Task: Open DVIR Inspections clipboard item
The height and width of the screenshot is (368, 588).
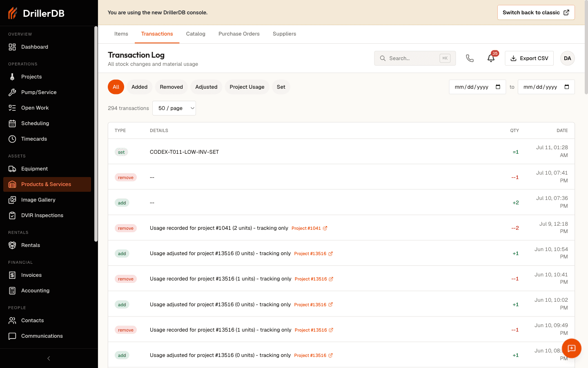Action: (x=47, y=215)
